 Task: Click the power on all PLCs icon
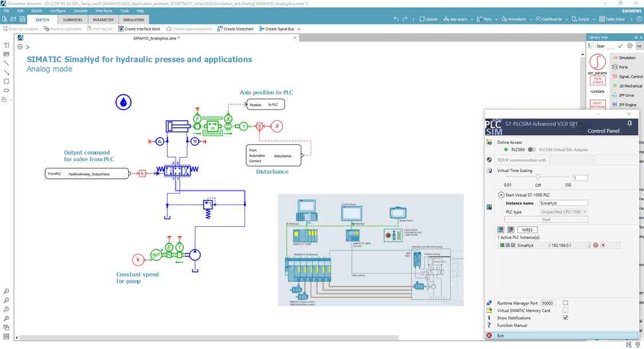pyautogui.click(x=501, y=230)
